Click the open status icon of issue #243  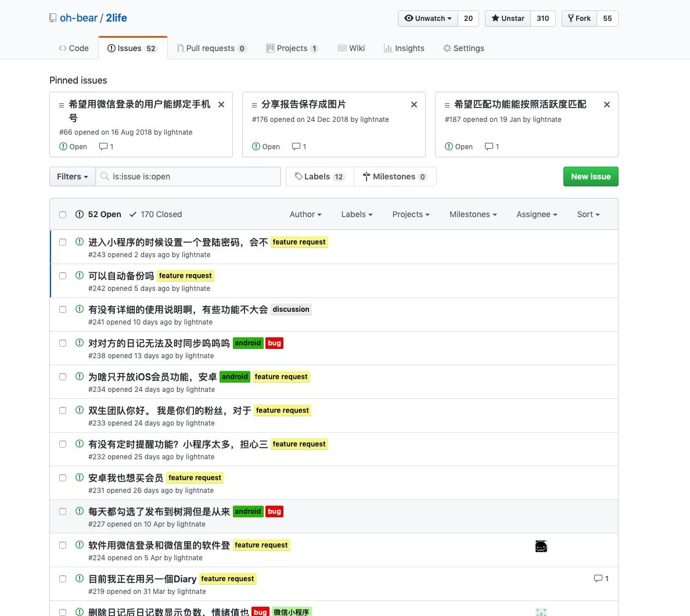pos(80,242)
